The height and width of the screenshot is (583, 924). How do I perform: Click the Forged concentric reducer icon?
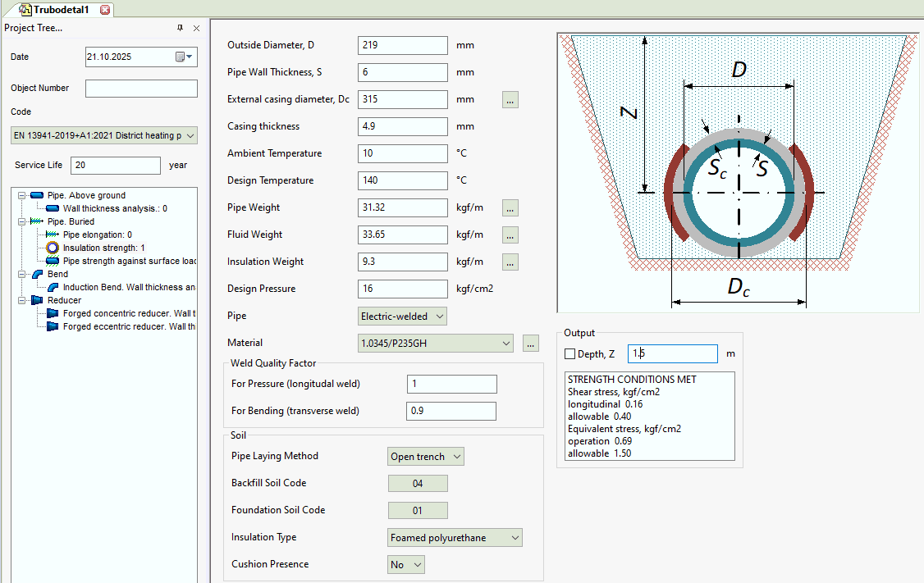[53, 313]
